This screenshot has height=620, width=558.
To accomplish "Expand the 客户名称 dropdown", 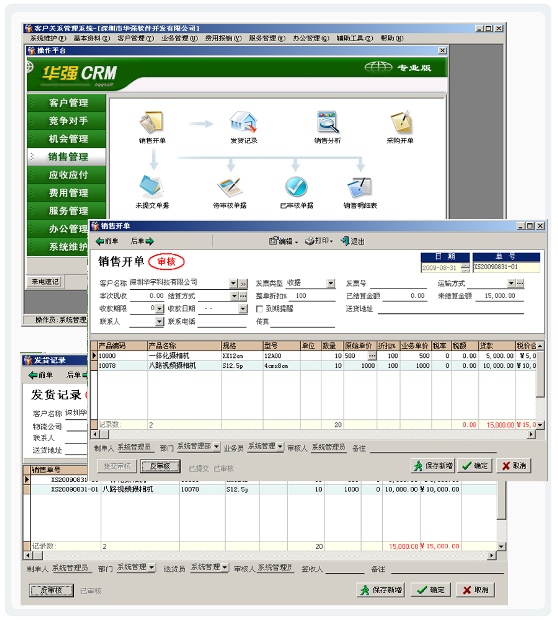I will [x=233, y=283].
